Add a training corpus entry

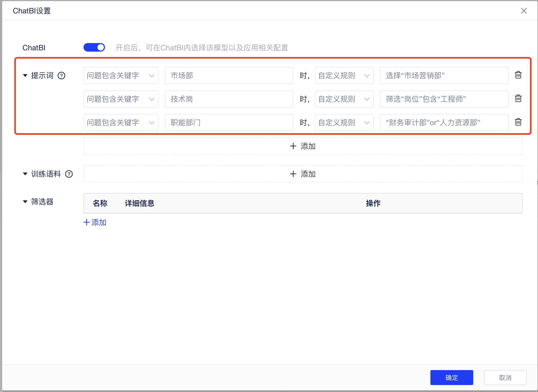(x=303, y=174)
